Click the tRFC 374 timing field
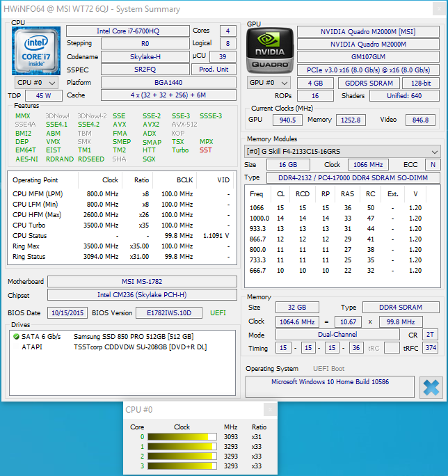The image size is (448, 476). pos(431,348)
